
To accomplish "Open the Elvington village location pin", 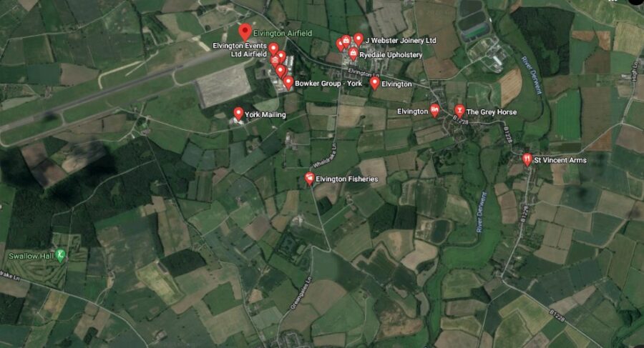I will [x=374, y=83].
